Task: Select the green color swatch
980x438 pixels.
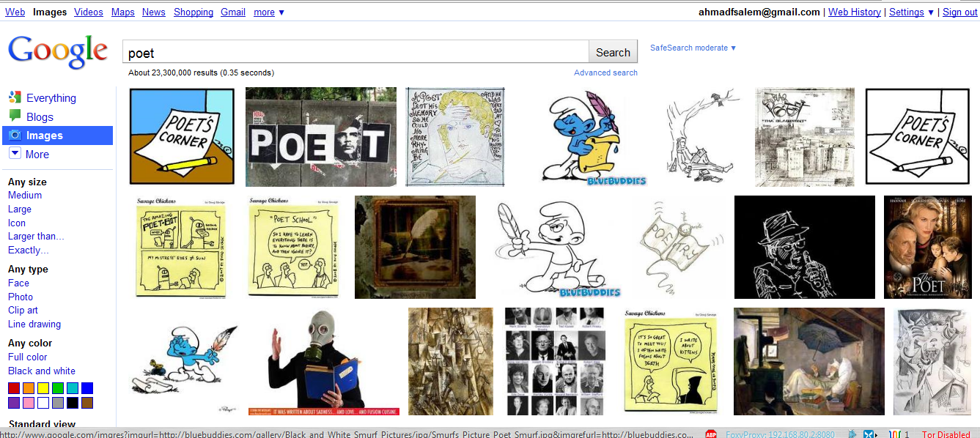Action: [58, 388]
